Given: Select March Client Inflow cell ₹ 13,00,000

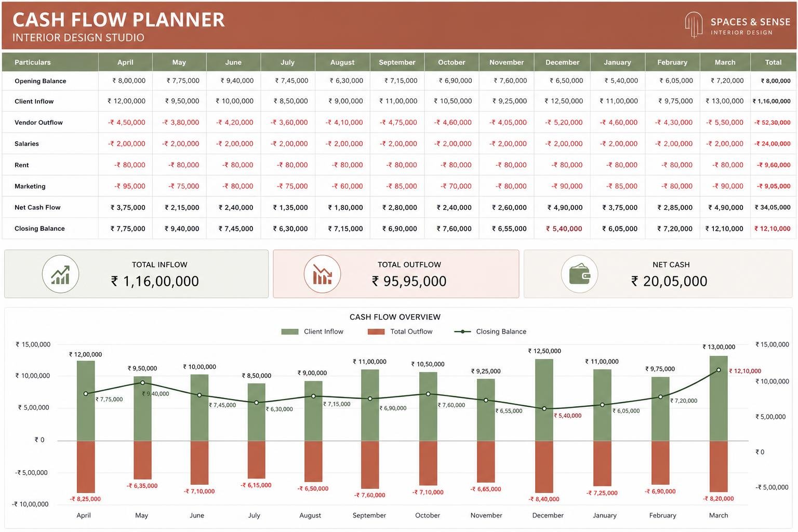Looking at the screenshot, I should [x=724, y=101].
